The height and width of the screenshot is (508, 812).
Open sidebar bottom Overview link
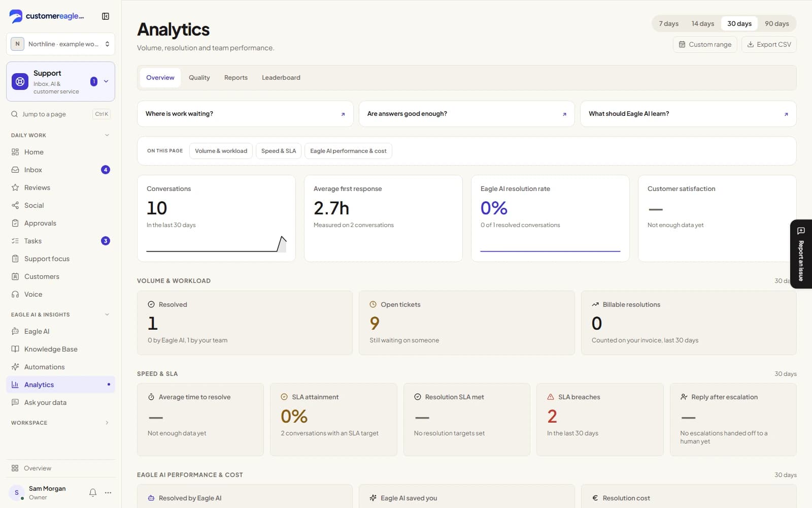pyautogui.click(x=60, y=468)
